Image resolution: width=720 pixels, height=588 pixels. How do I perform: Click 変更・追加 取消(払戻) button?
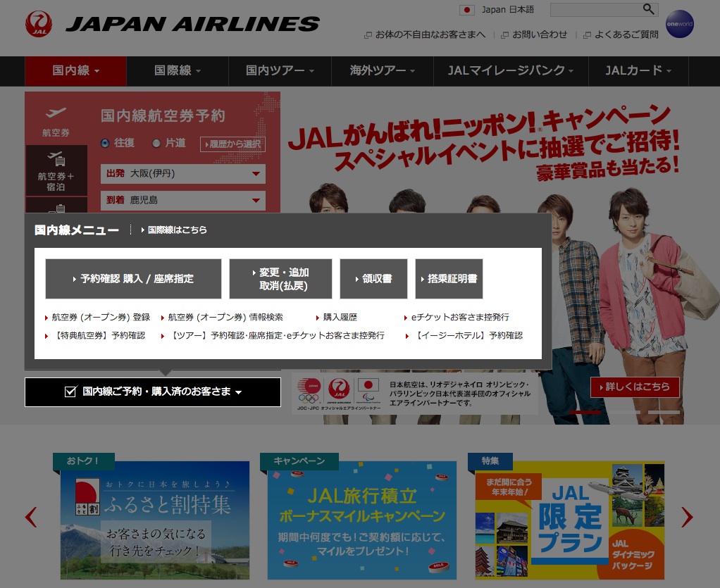click(x=280, y=279)
